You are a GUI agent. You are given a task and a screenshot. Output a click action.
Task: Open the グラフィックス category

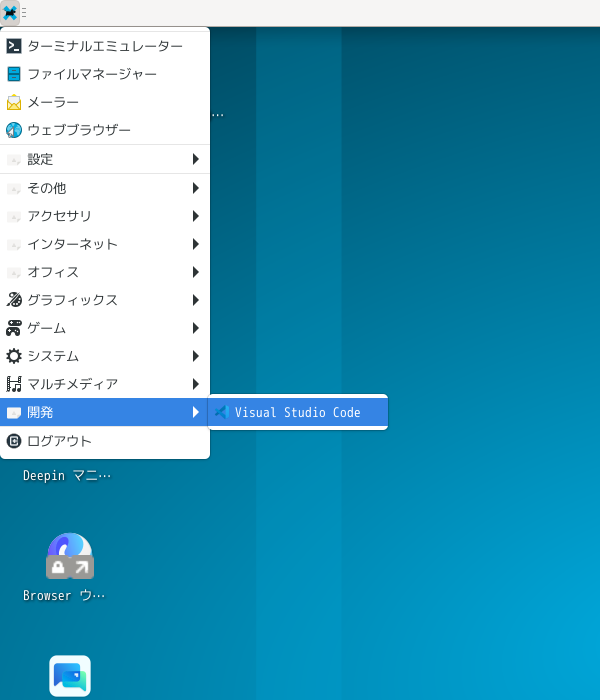[x=105, y=300]
